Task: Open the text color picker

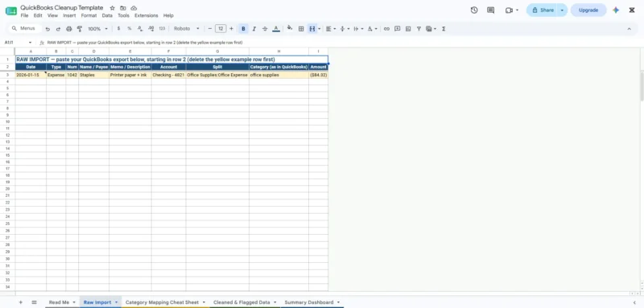Action: pyautogui.click(x=276, y=29)
